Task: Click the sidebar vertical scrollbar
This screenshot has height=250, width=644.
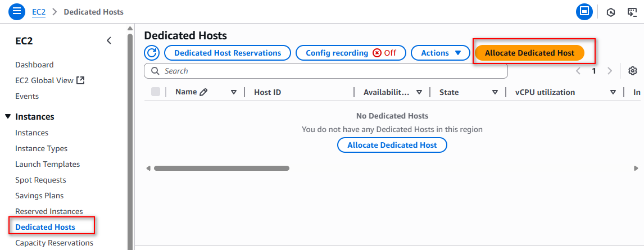Action: (130, 142)
